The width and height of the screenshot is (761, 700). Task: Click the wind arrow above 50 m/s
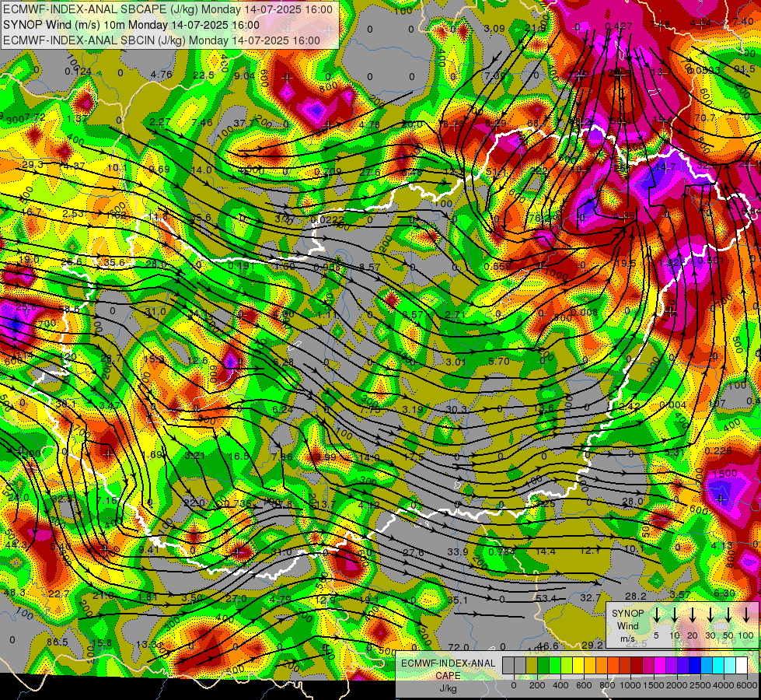728,614
